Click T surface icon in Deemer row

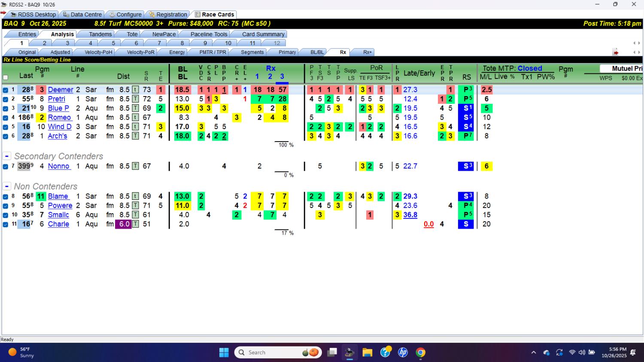135,90
